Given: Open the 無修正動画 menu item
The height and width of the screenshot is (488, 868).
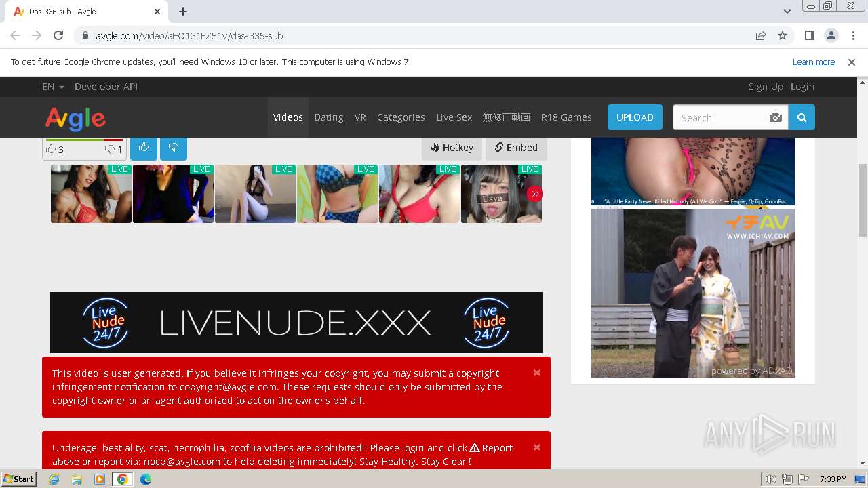Looking at the screenshot, I should [507, 117].
